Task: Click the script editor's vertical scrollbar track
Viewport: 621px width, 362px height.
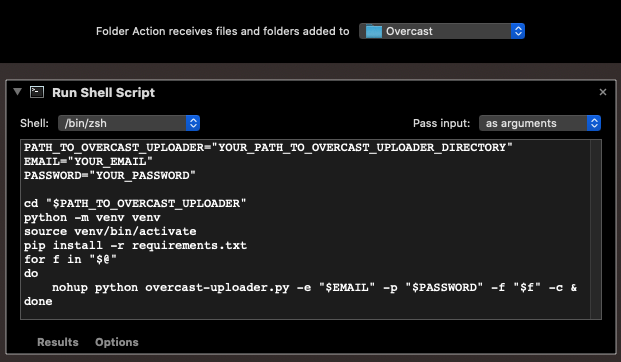Action: click(596, 229)
